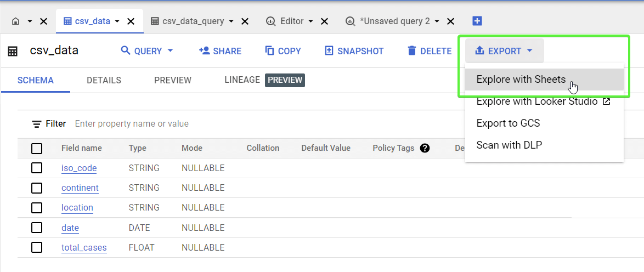Click the COPY button
This screenshot has width=644, height=272.
(x=283, y=51)
